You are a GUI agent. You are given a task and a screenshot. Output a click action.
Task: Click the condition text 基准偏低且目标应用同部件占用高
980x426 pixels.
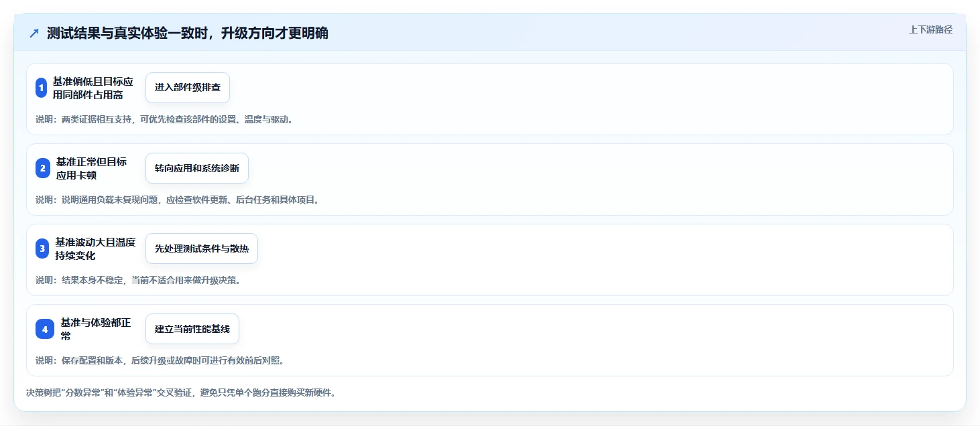[93, 88]
